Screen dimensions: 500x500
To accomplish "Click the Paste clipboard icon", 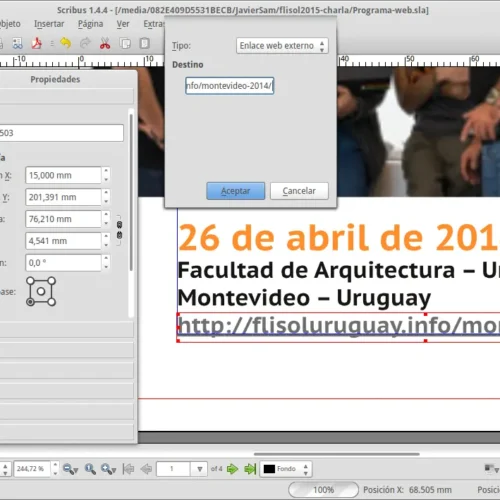I will pos(145,43).
